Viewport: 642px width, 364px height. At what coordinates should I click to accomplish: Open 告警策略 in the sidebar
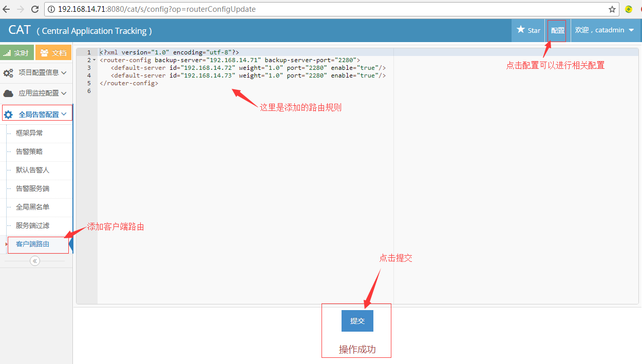pos(29,152)
